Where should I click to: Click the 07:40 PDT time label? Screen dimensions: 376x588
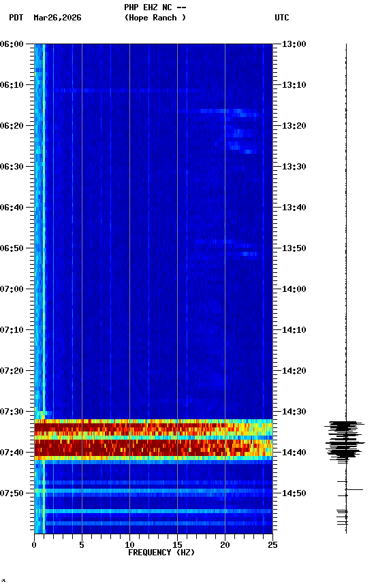pyautogui.click(x=12, y=453)
